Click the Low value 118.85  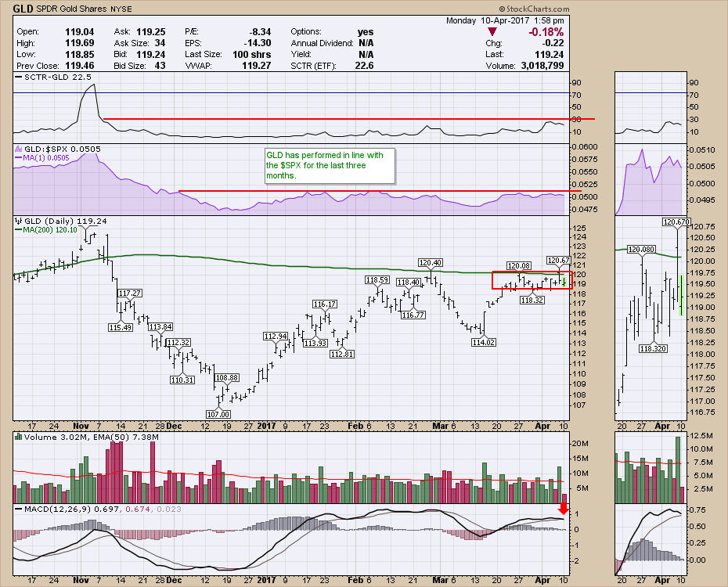coord(79,54)
